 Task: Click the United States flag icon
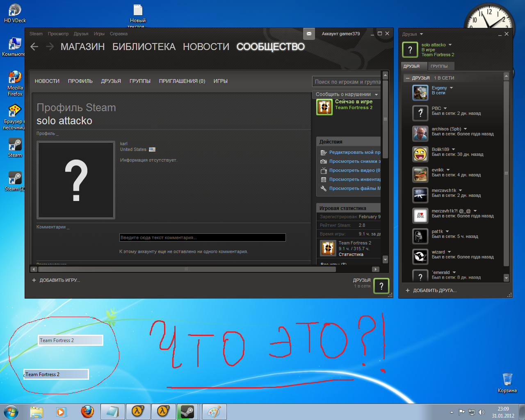[x=152, y=150]
